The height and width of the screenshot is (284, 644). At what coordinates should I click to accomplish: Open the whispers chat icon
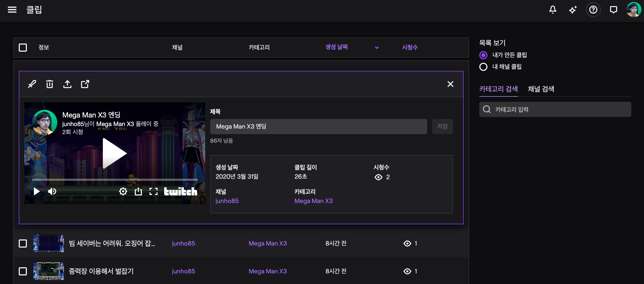pyautogui.click(x=613, y=10)
